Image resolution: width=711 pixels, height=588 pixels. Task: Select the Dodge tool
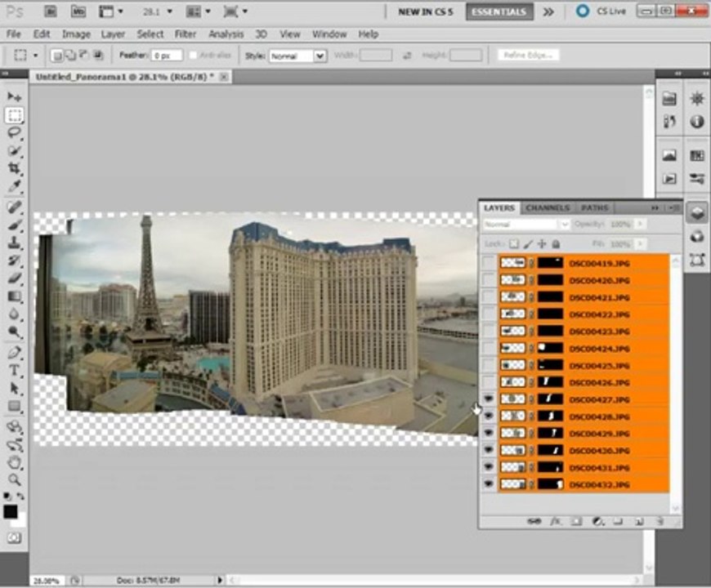(14, 332)
